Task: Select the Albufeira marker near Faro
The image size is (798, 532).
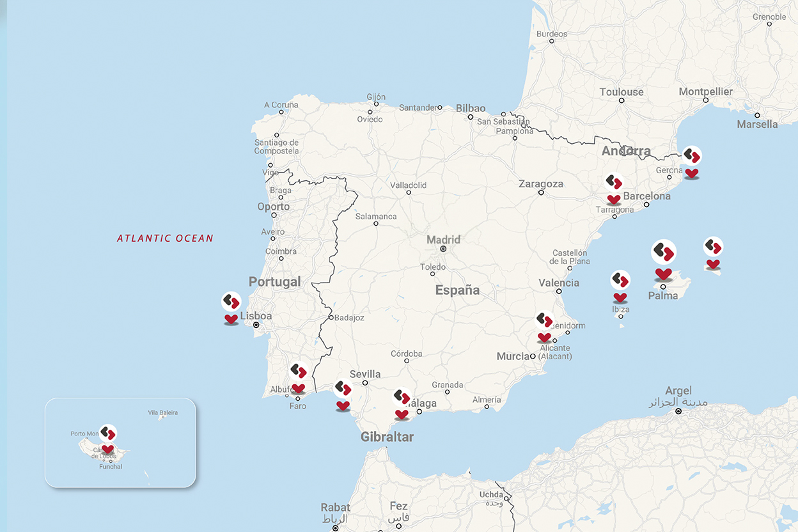Action: [299, 372]
